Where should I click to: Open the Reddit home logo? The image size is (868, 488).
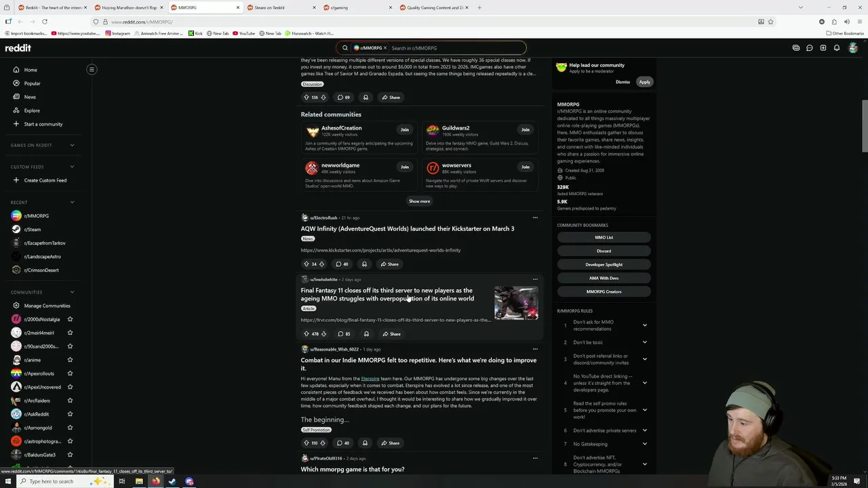tap(18, 48)
